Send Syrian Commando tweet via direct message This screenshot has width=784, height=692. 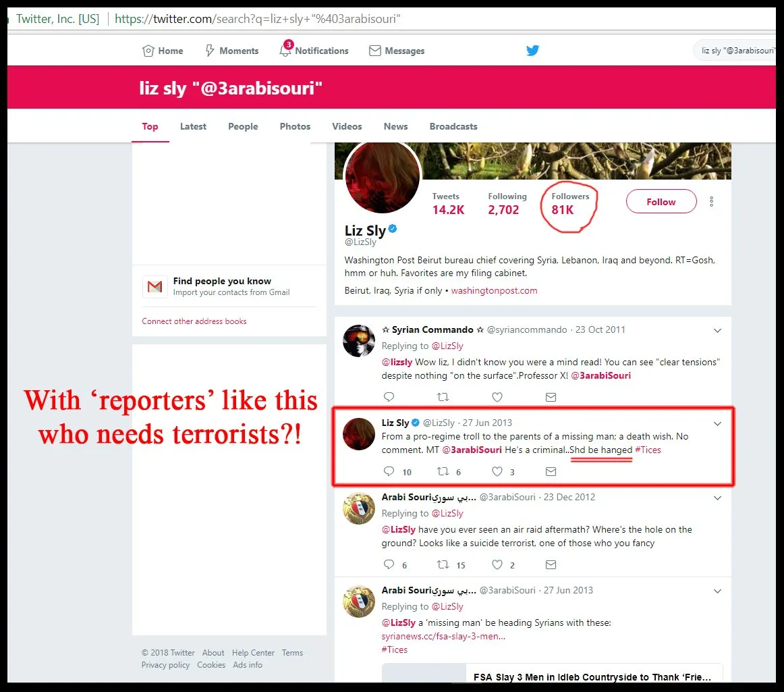coord(551,397)
